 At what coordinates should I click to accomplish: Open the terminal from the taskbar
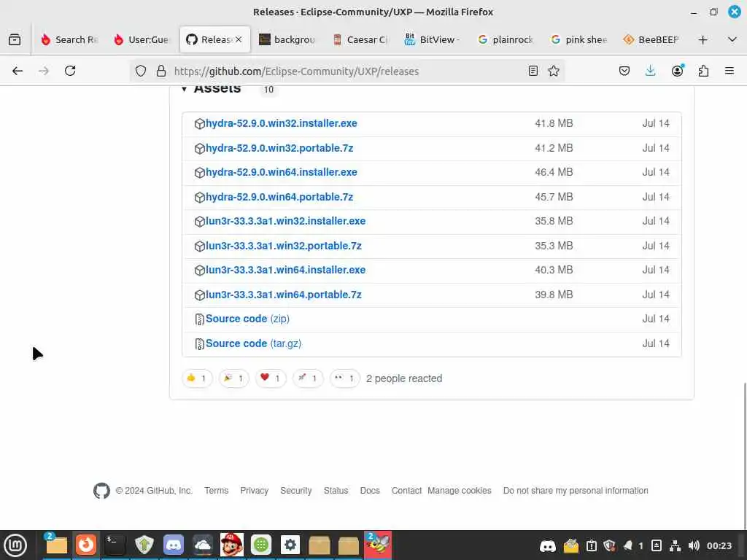[115, 545]
